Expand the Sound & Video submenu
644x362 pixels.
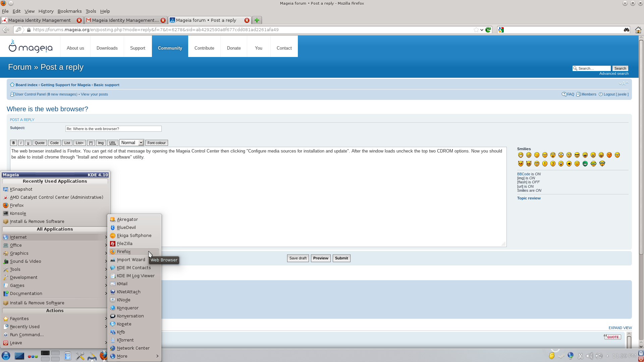coord(55,261)
